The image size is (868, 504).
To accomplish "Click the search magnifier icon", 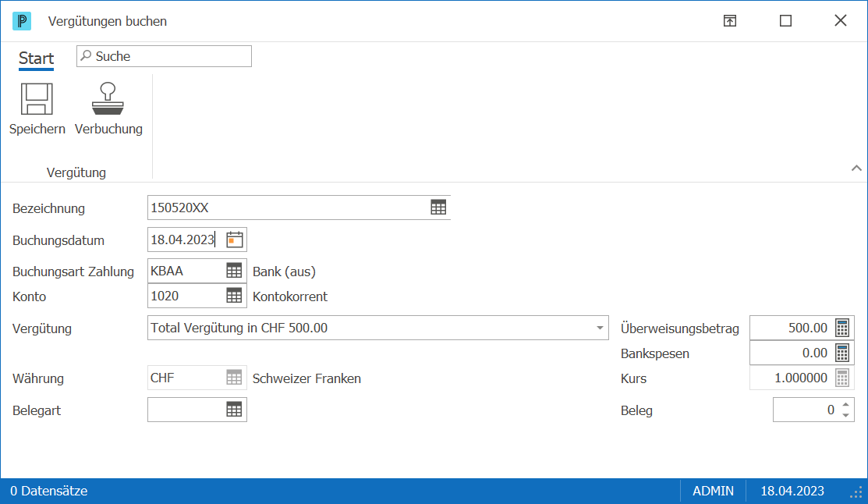I will (86, 56).
